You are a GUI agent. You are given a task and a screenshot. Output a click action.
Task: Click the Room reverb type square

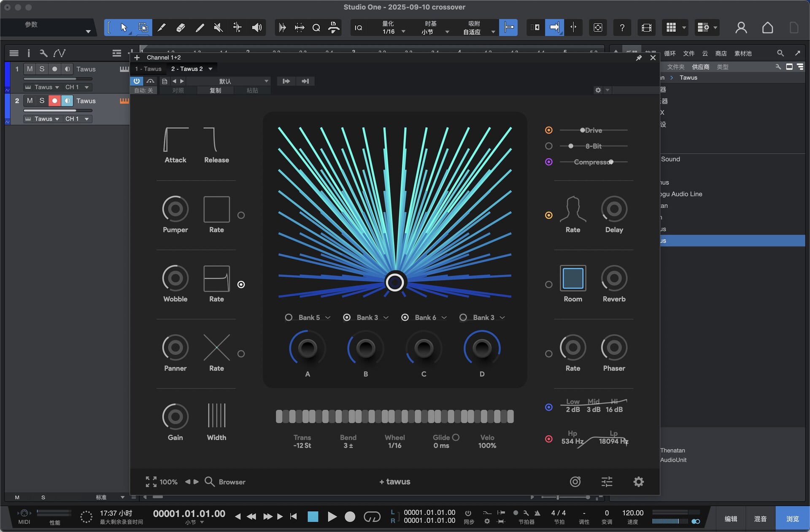coord(572,278)
